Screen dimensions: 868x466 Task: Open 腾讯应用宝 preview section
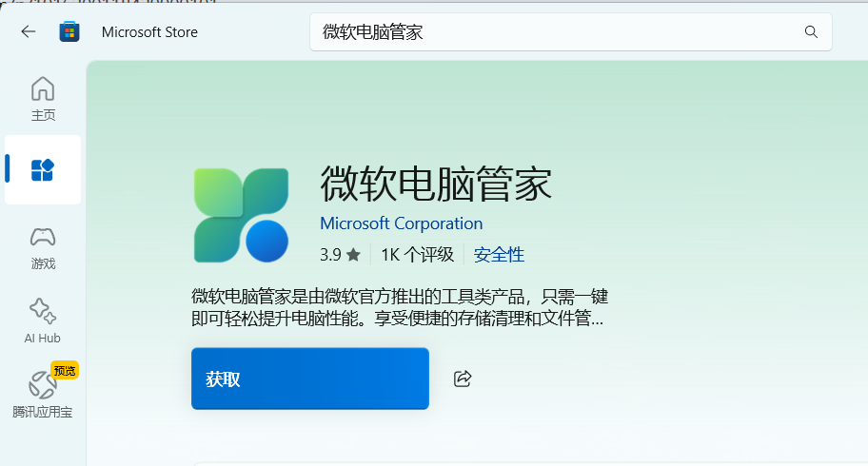tap(43, 393)
